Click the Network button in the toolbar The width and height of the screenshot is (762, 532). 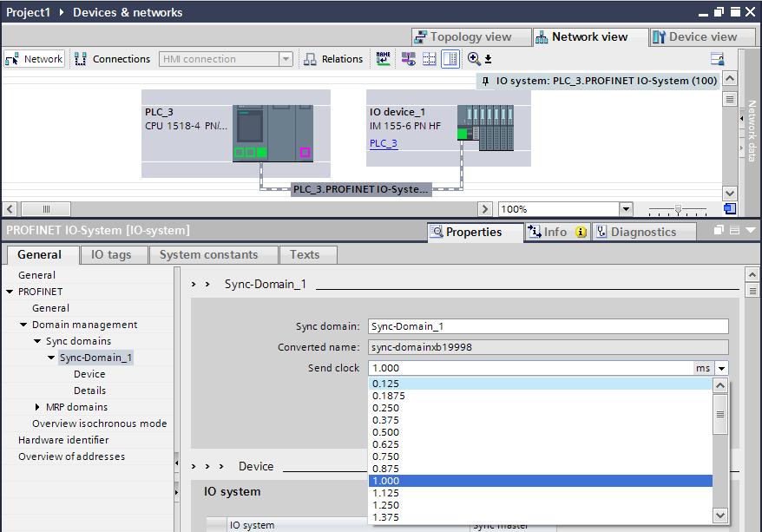(34, 59)
